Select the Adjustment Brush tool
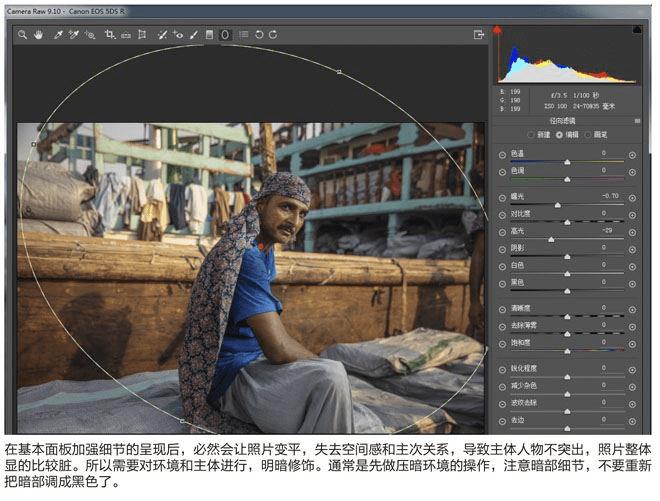 coord(194,35)
